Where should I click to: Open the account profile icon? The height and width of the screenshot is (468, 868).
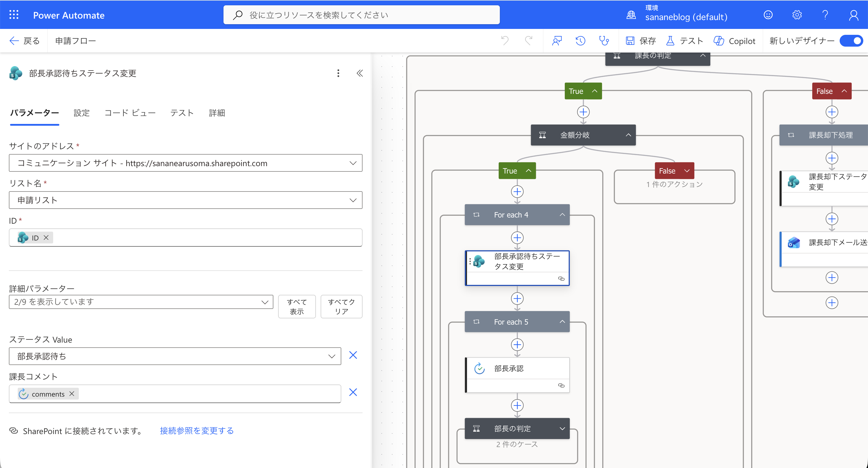click(x=854, y=15)
